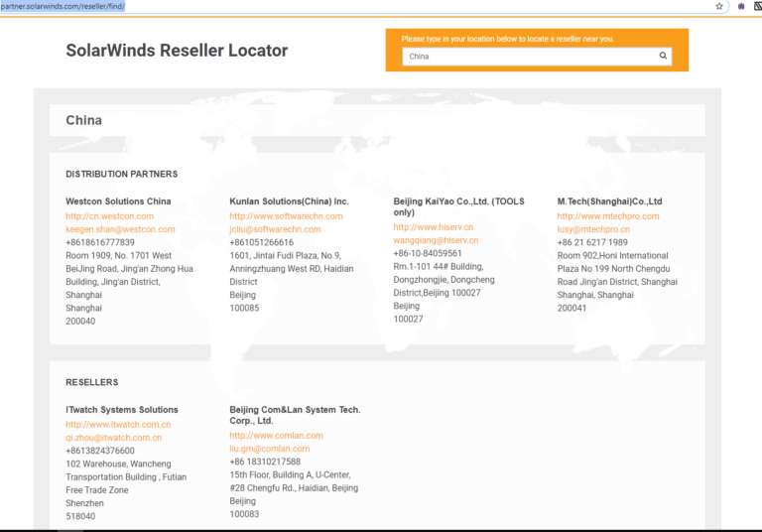Click 1601, Jintai Fudi Plaza address line
The height and width of the screenshot is (532, 762).
(286, 255)
